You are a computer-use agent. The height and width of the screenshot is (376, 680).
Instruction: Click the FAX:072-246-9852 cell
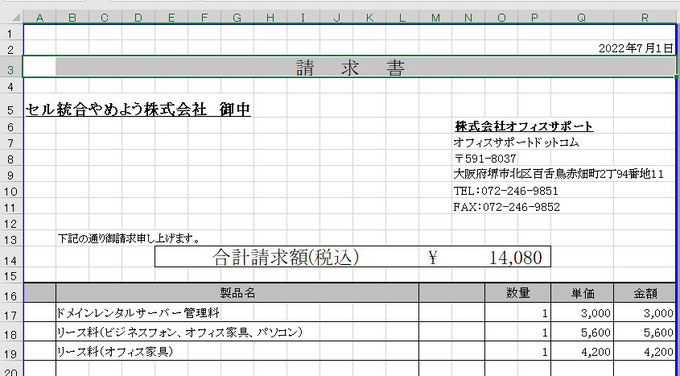(507, 207)
